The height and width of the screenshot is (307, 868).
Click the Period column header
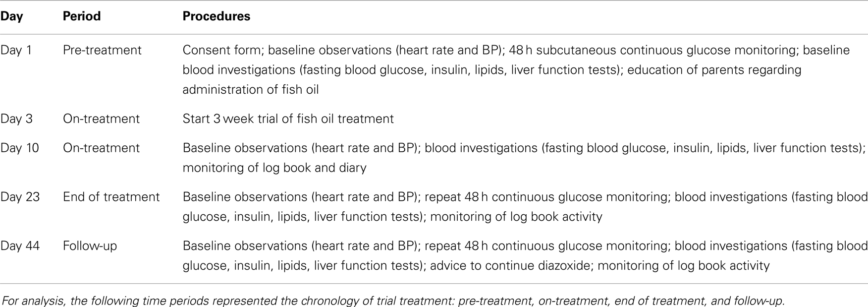tap(82, 16)
